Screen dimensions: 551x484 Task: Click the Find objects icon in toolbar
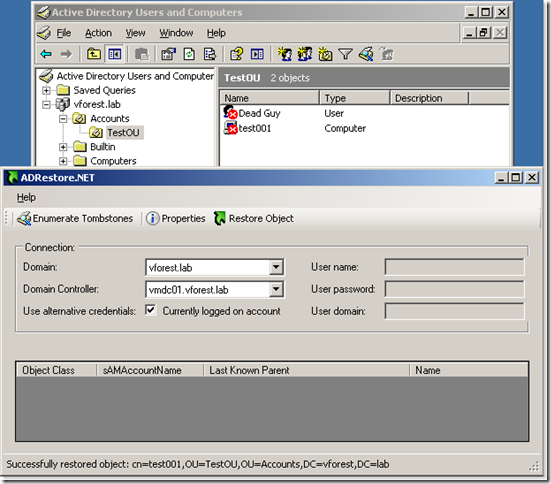click(366, 54)
